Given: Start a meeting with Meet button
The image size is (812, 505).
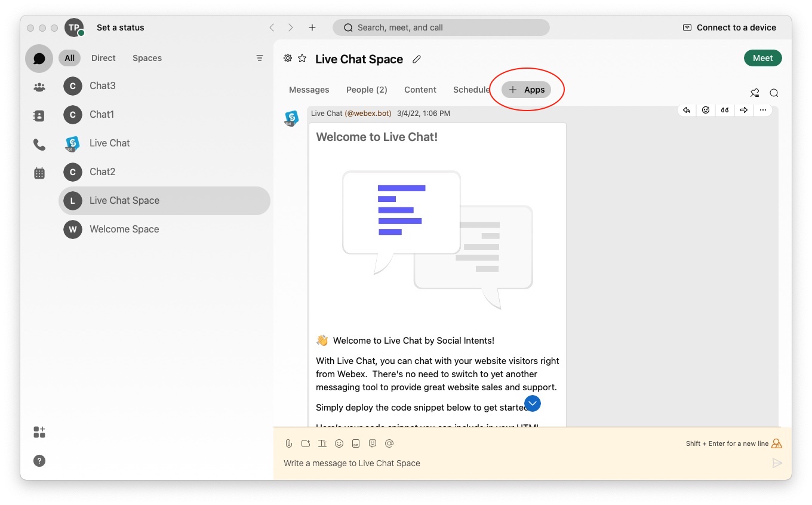Looking at the screenshot, I should pyautogui.click(x=763, y=58).
